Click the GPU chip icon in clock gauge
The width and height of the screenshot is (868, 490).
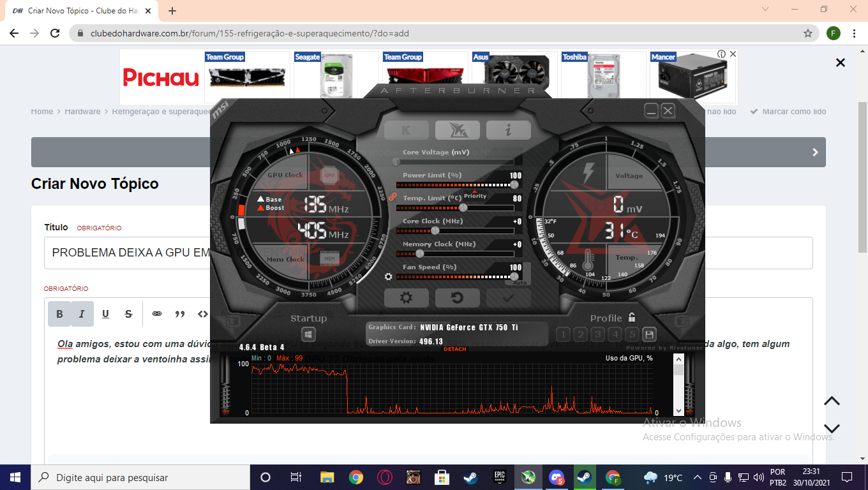329,175
